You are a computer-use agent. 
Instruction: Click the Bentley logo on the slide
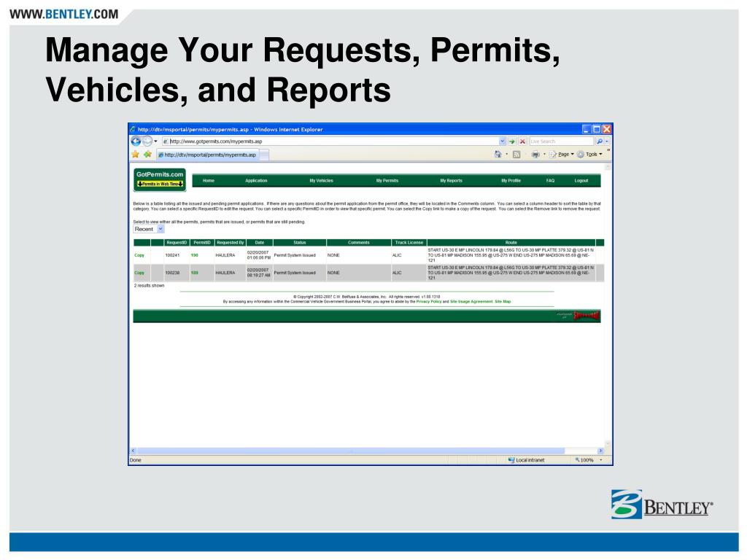[x=662, y=505]
